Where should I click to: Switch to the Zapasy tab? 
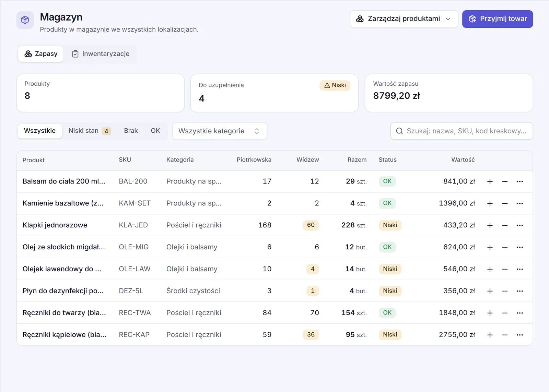coord(41,54)
